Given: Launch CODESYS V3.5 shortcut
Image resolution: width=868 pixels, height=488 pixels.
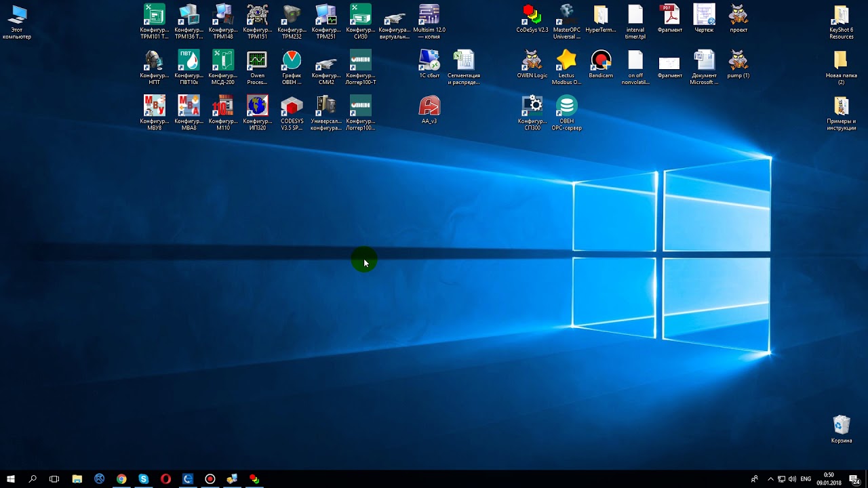Looking at the screenshot, I should [292, 113].
